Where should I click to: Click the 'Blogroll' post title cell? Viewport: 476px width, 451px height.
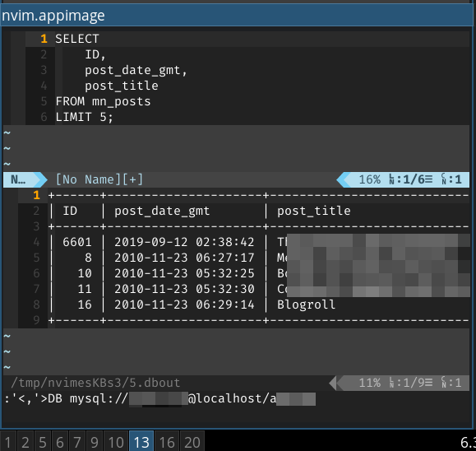pyautogui.click(x=307, y=305)
